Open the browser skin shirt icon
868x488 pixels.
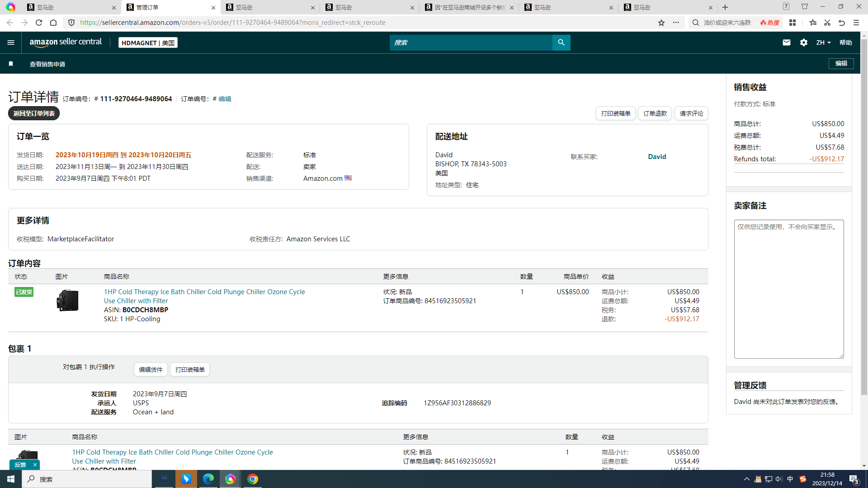point(805,6)
